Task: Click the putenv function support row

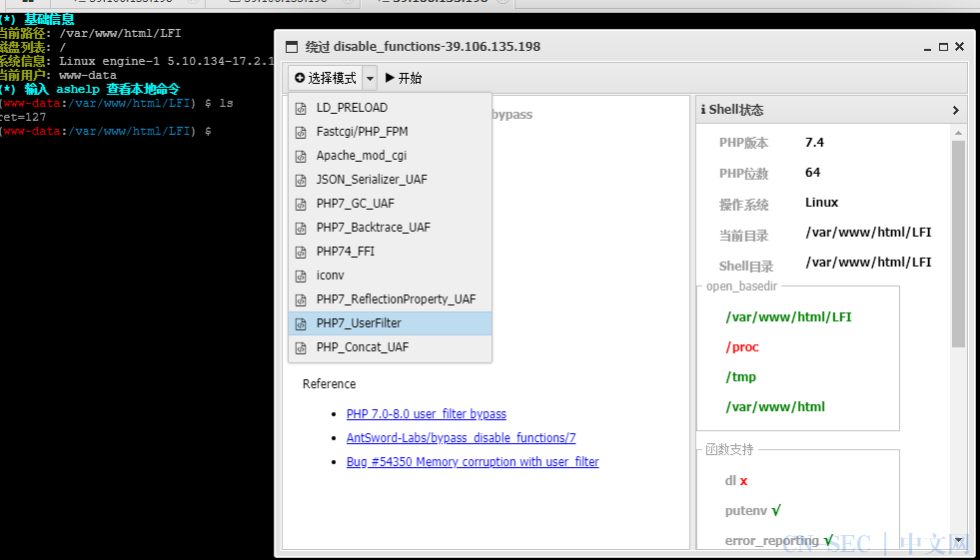Action: pos(753,511)
